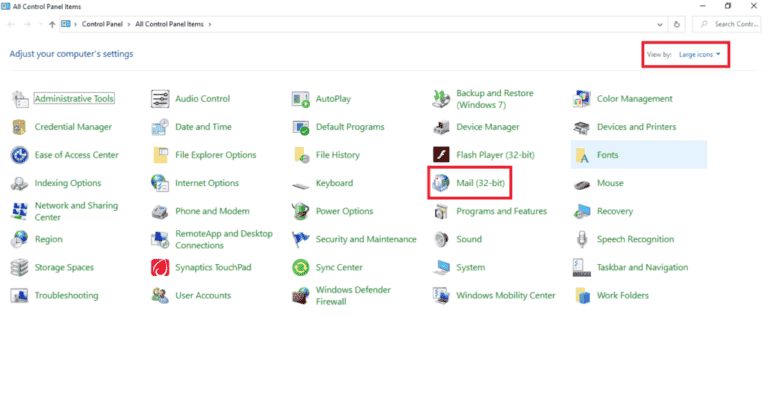768x408 pixels.
Task: Open the Mail (32-bit) icon
Action: [x=441, y=183]
